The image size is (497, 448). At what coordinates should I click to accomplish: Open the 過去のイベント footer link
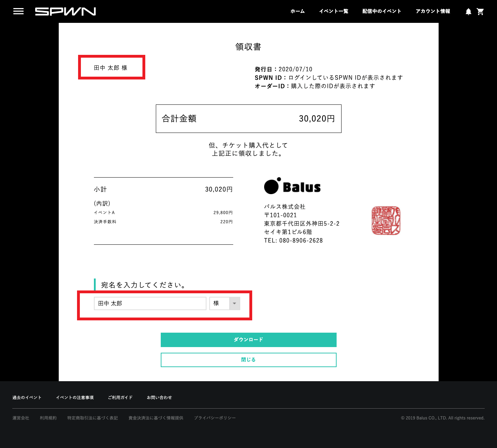pyautogui.click(x=27, y=397)
